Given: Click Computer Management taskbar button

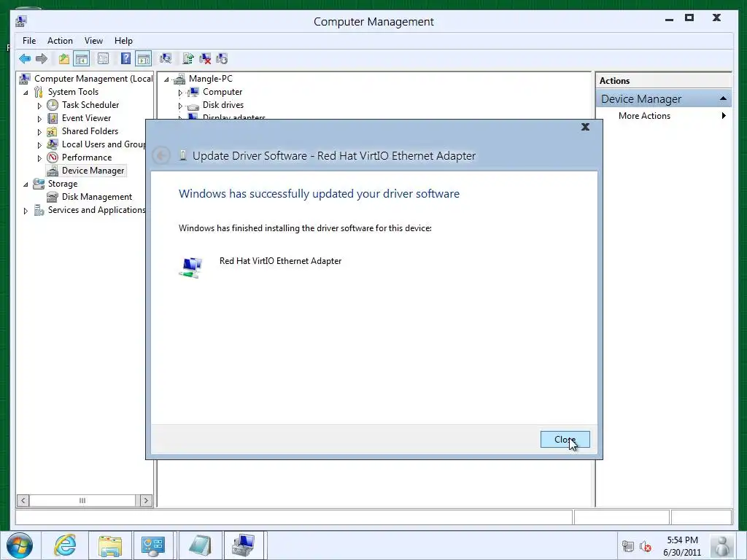Looking at the screenshot, I should tap(244, 545).
